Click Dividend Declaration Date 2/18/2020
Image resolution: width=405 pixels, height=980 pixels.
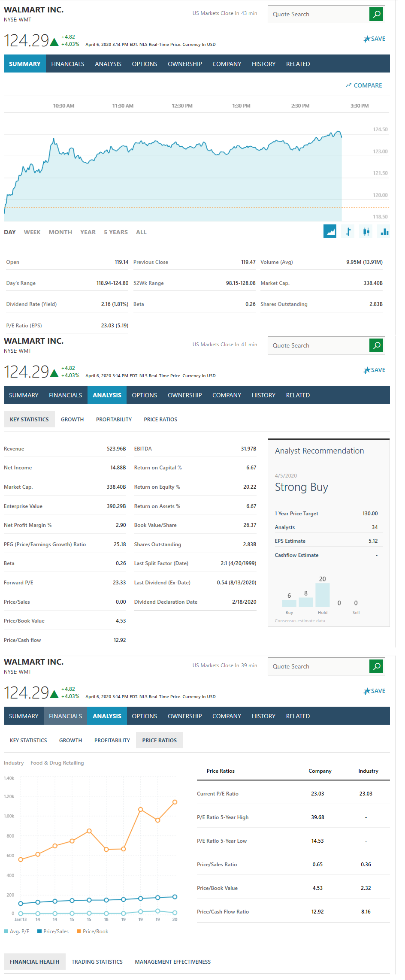click(x=244, y=602)
